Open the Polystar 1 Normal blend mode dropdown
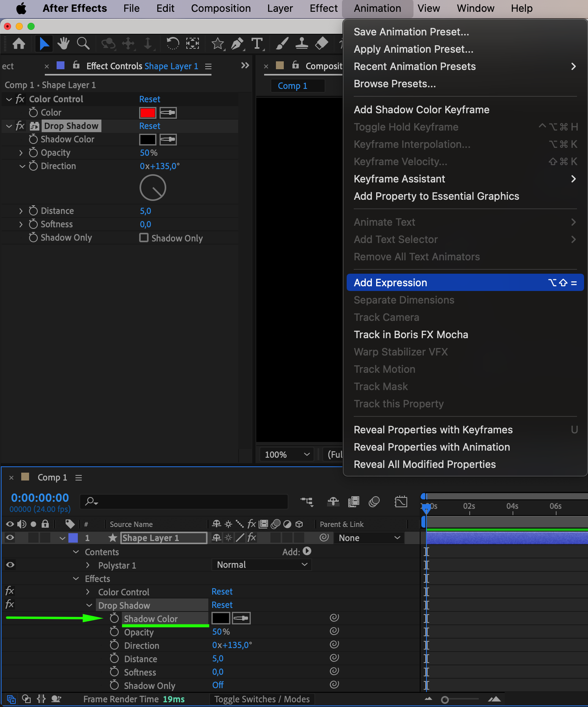Screen dimensions: 588x707 coord(261,565)
